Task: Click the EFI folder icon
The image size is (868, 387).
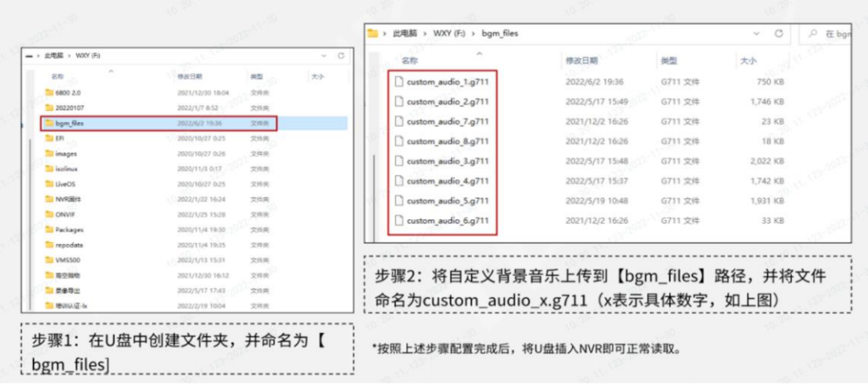Action: coord(48,138)
